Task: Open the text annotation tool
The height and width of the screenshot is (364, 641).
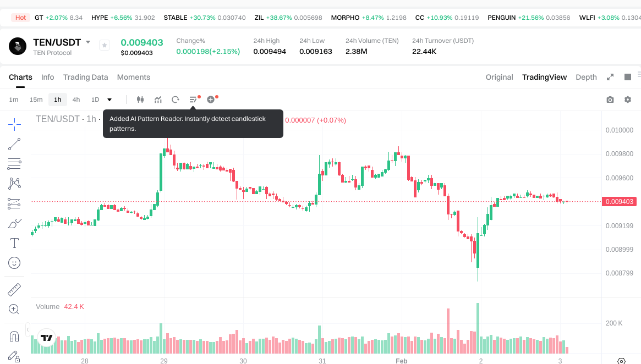Action: (x=15, y=242)
